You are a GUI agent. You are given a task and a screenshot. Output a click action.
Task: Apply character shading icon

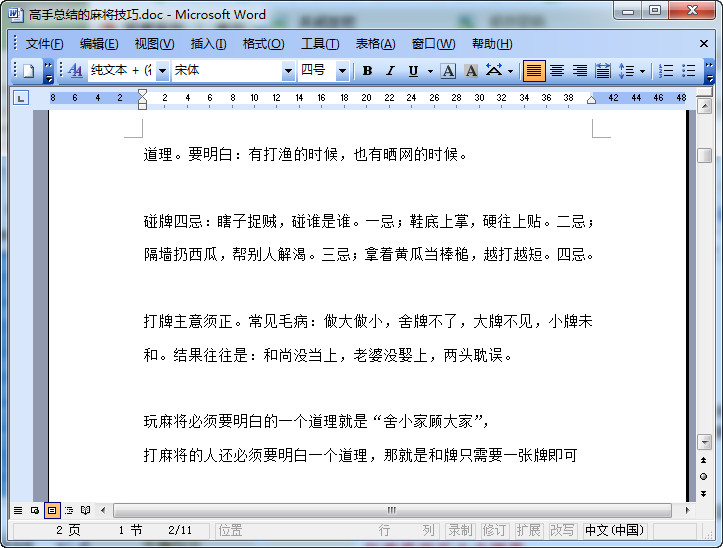pos(471,71)
